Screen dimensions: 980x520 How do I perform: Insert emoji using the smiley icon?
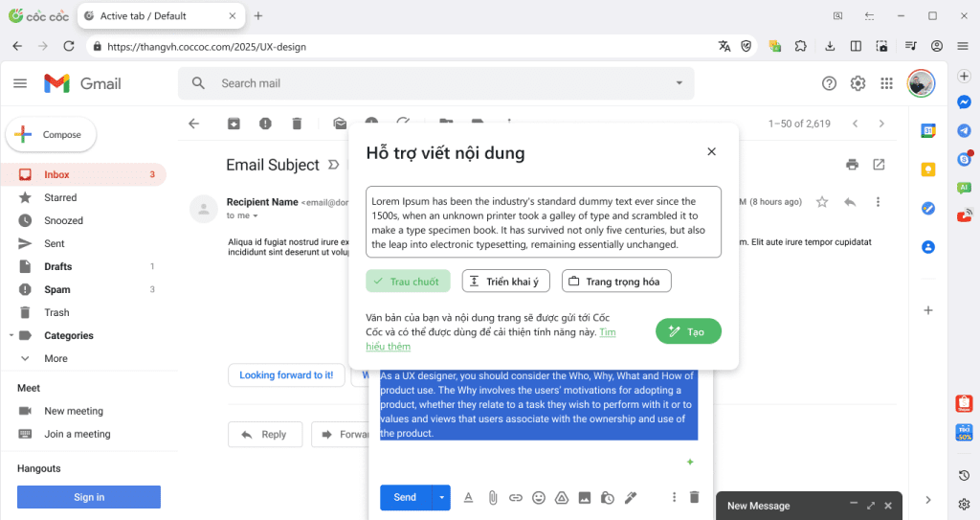click(x=539, y=497)
